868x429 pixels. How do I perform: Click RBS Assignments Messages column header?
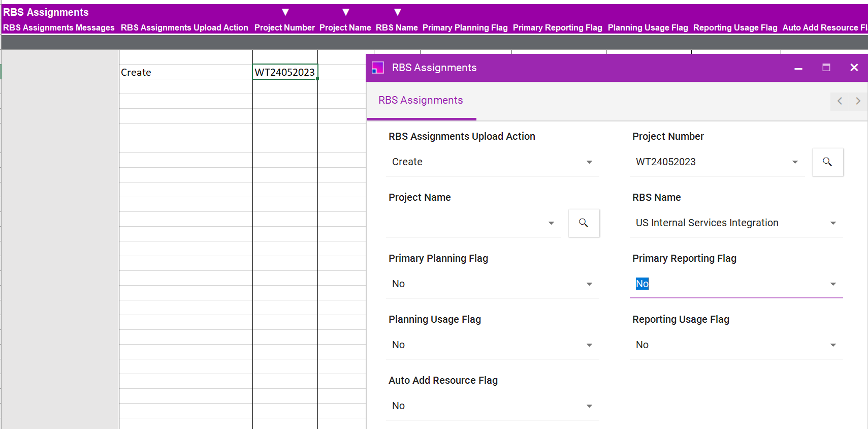(x=59, y=28)
